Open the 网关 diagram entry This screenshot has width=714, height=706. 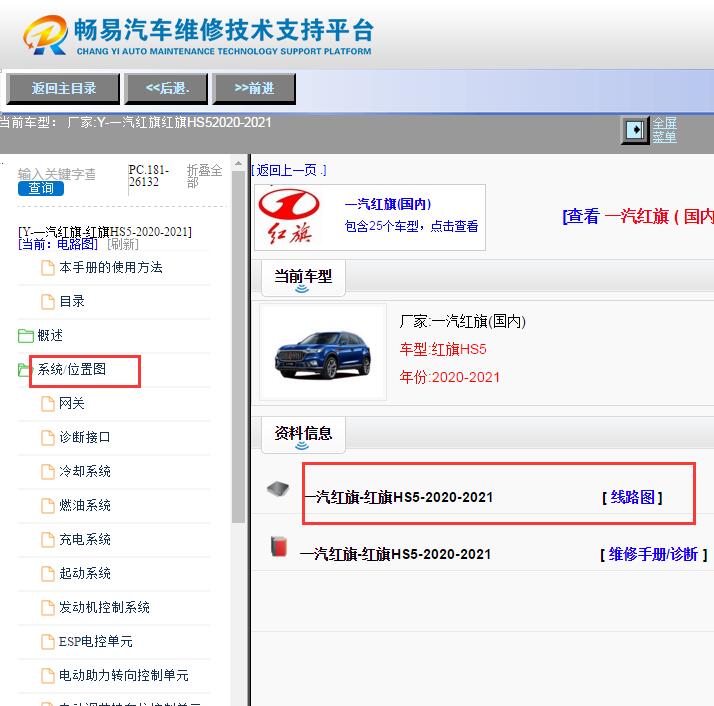point(72,403)
